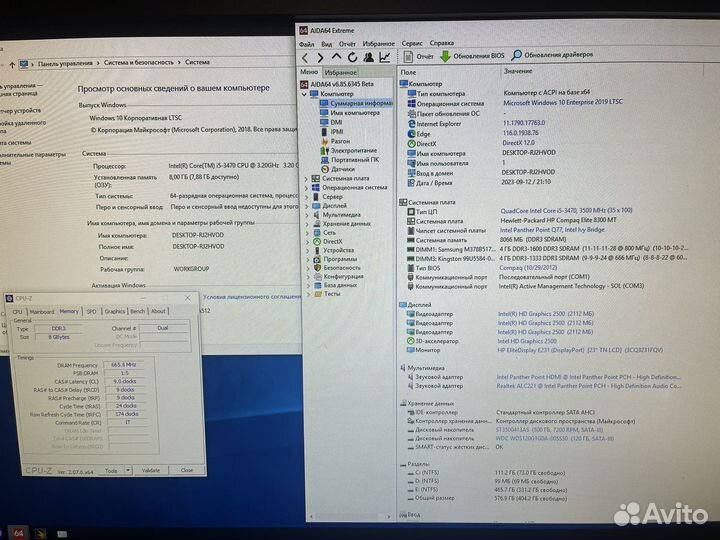
Task: Click Обновления BIOS green arrow button
Action: point(472,56)
